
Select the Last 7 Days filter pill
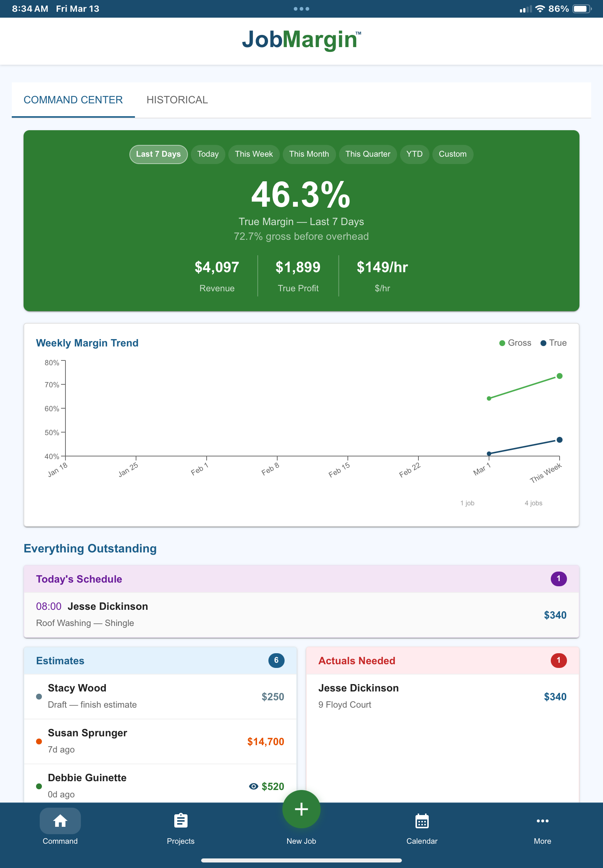coord(158,154)
